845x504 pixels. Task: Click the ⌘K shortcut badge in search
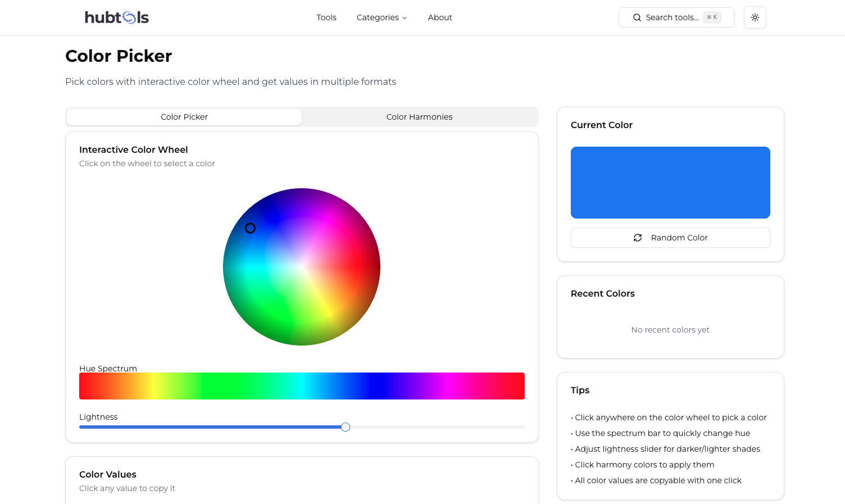coord(712,17)
